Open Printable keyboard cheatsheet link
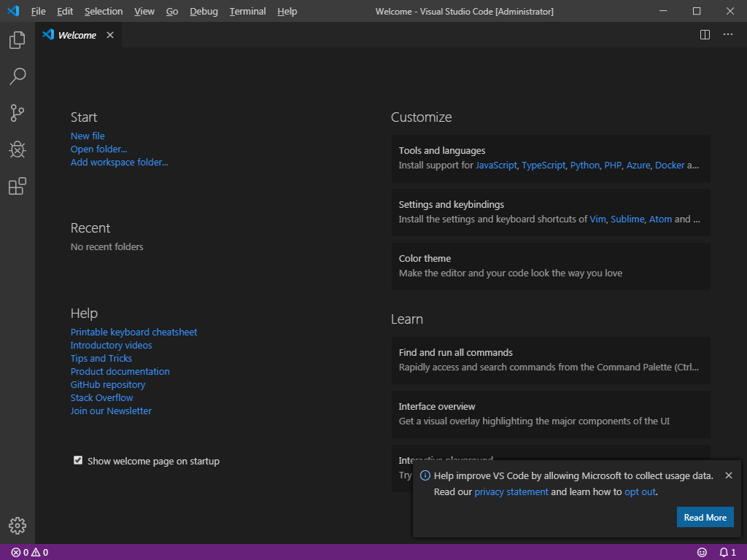 click(134, 332)
